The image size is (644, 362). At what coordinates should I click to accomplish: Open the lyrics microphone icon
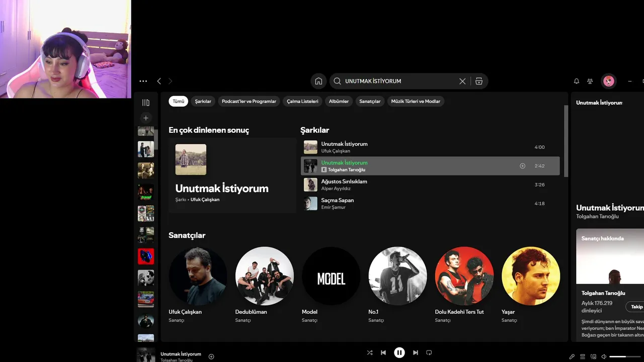pyautogui.click(x=572, y=356)
